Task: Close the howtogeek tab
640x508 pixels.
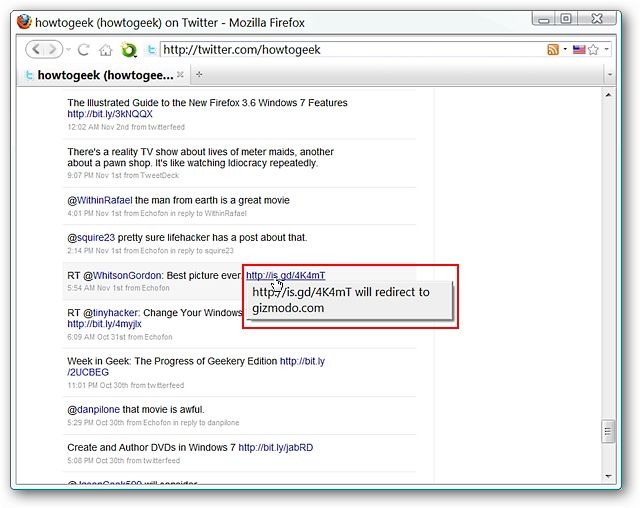Action: (180, 75)
